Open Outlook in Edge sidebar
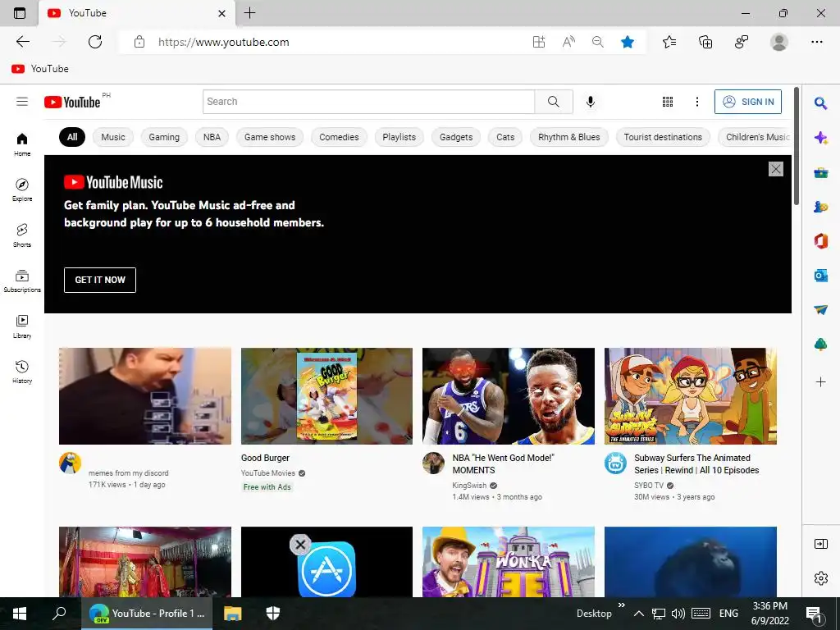 click(x=820, y=276)
